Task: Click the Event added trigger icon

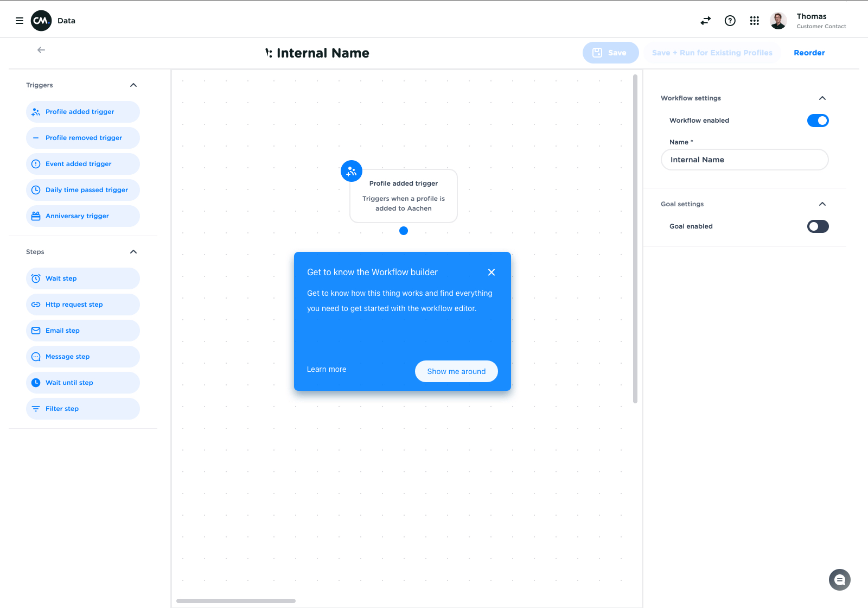Action: (x=36, y=164)
